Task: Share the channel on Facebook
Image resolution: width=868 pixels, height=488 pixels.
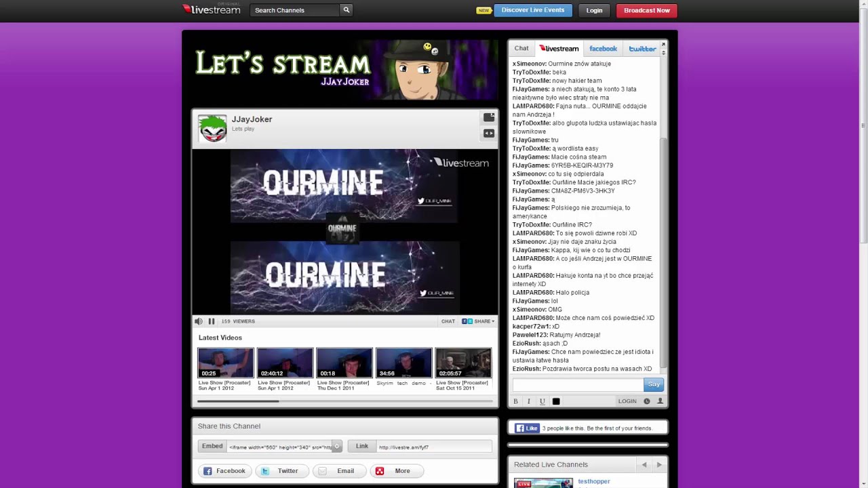Action: coord(224,471)
